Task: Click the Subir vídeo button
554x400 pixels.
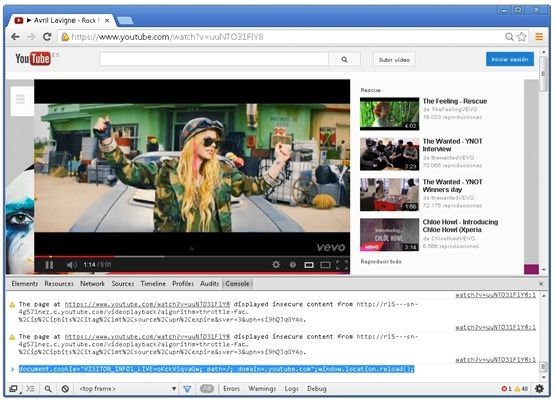Action: click(394, 59)
